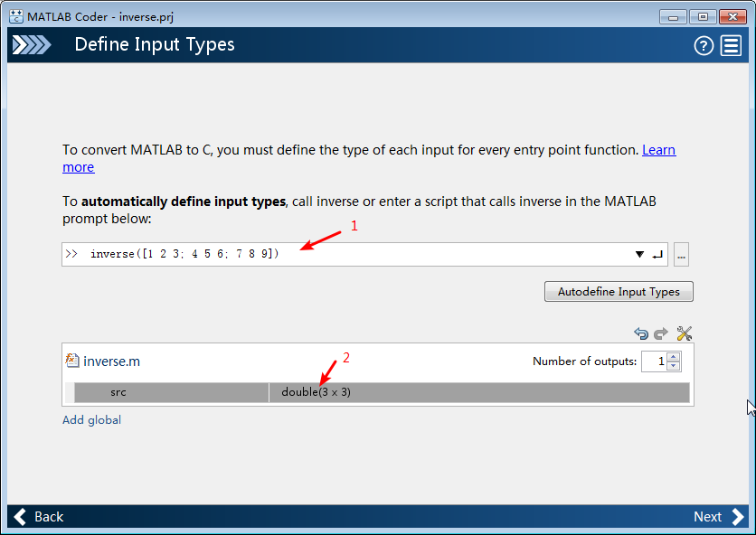Select the src input parameter cell
This screenshot has width=756, height=535.
click(x=171, y=392)
